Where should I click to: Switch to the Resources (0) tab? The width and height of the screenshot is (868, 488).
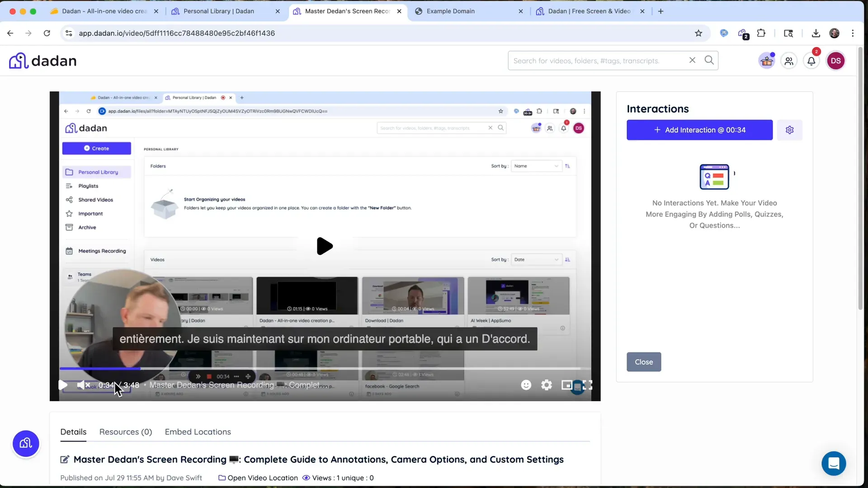click(126, 432)
